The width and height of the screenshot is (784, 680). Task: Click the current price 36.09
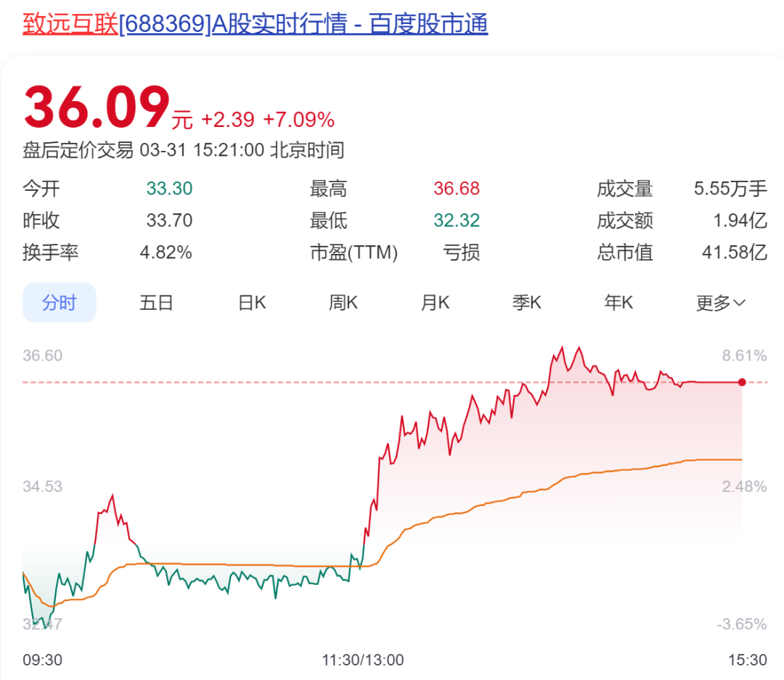(97, 107)
